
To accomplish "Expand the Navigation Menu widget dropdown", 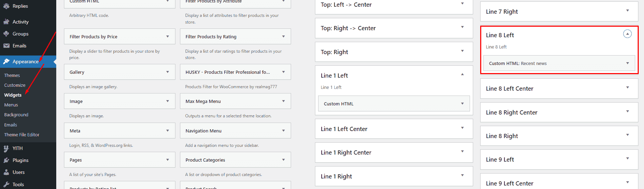I will tap(284, 131).
